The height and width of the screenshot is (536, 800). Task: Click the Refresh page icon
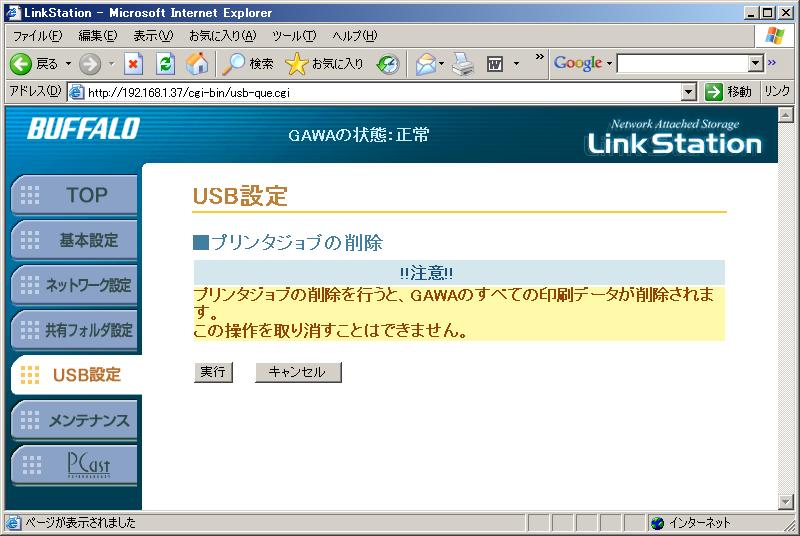tap(166, 64)
